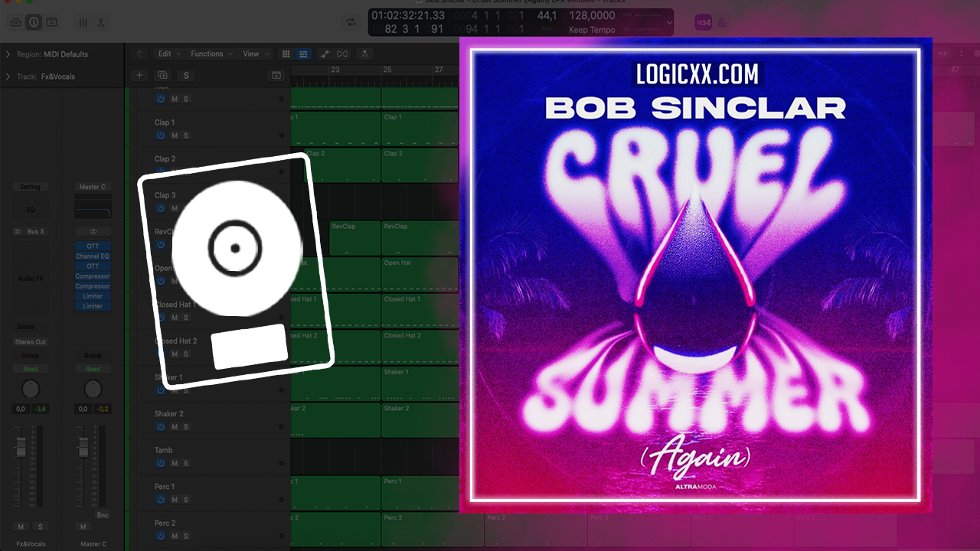The image size is (980, 551).
Task: Open the Fx&Vocals Setting button
Action: click(30, 187)
